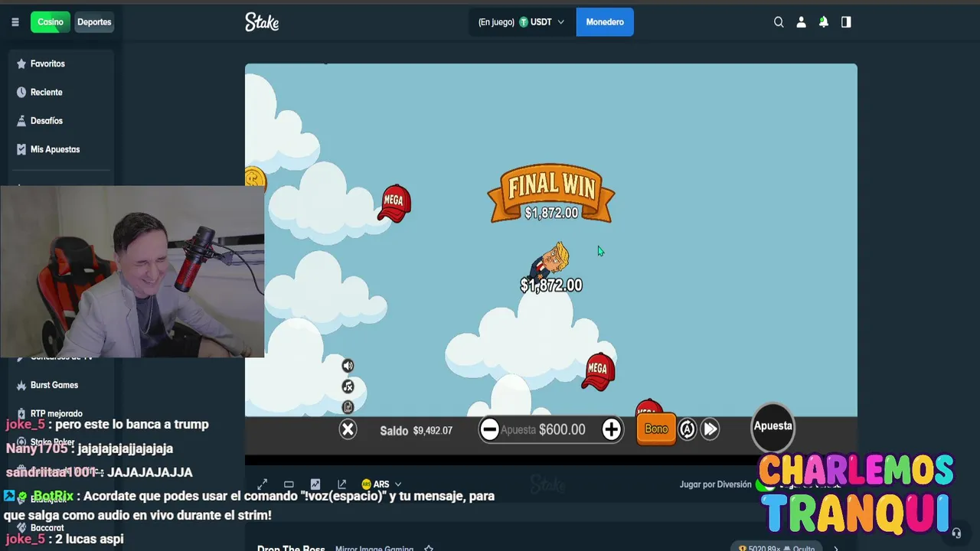Image resolution: width=980 pixels, height=551 pixels.
Task: Open the chat panel icon in header
Action: (x=846, y=22)
